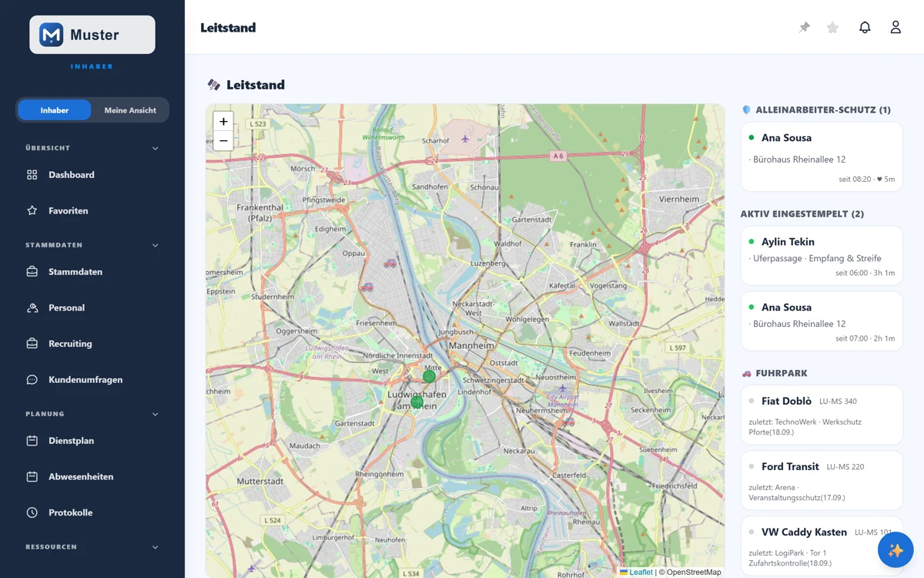Click the car marker above the Friesenheim label
The width and height of the screenshot is (924, 578).
pos(367,287)
